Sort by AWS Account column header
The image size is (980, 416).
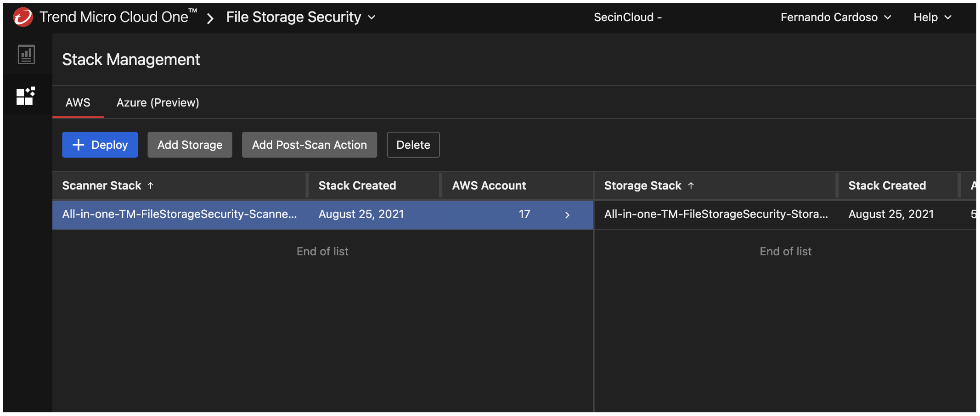pos(489,186)
